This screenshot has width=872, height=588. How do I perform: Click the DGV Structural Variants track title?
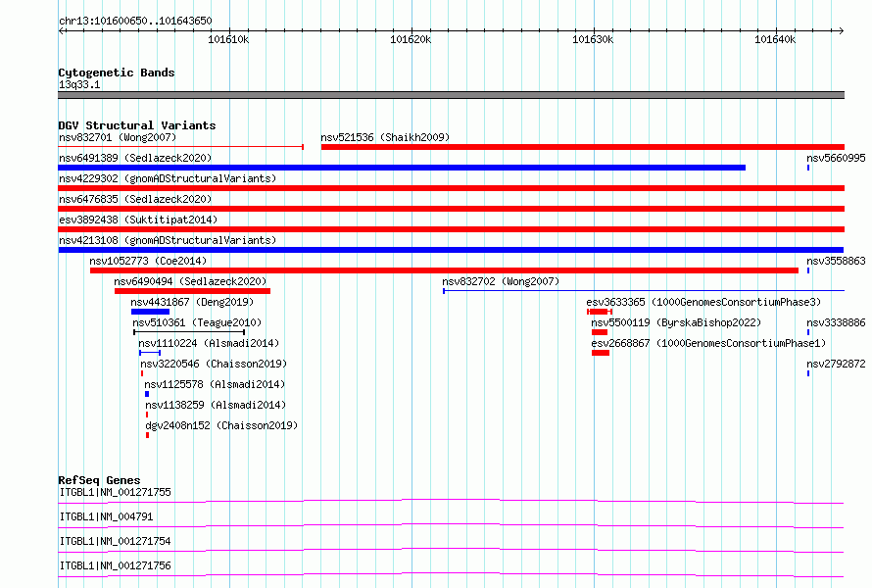[x=137, y=125]
